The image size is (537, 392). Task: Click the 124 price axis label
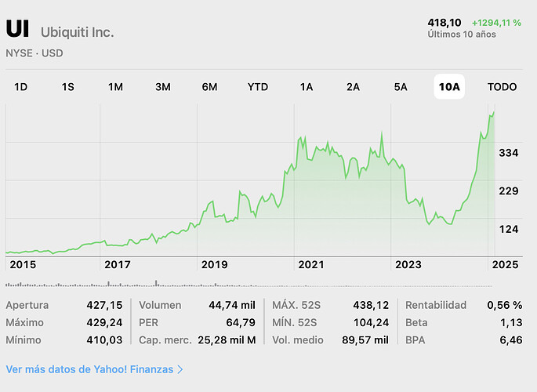click(x=509, y=229)
